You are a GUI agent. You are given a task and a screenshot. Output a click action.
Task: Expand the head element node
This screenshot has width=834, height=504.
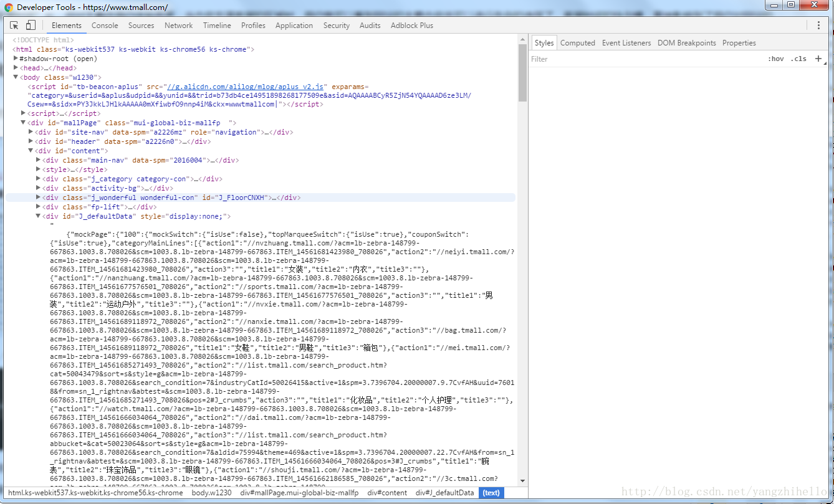coord(16,68)
